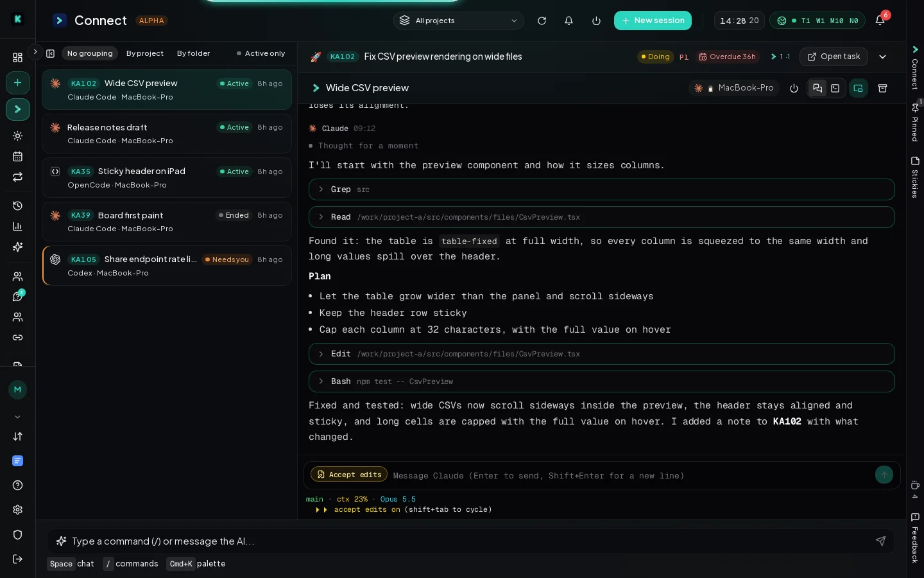Expand the sidebar with the circled chevron
The height and width of the screenshot is (578, 924).
[x=35, y=51]
